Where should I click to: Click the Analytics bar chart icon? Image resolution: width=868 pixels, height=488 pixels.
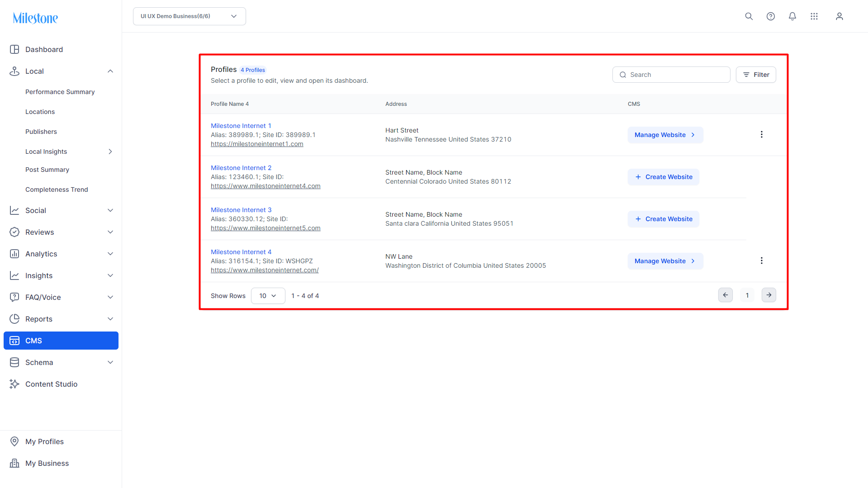(14, 254)
